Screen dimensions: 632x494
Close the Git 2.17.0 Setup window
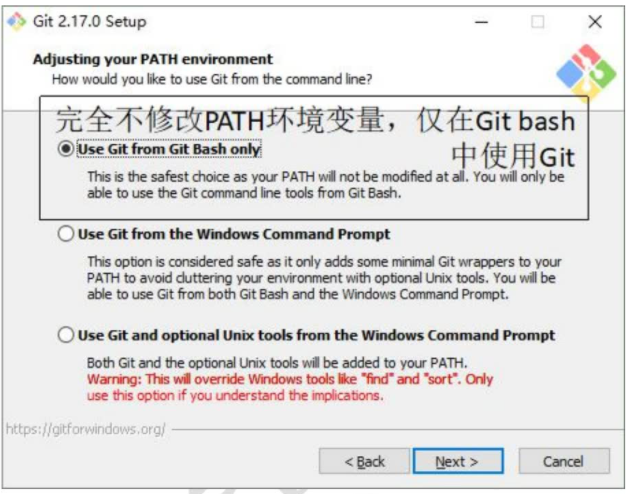[x=595, y=22]
